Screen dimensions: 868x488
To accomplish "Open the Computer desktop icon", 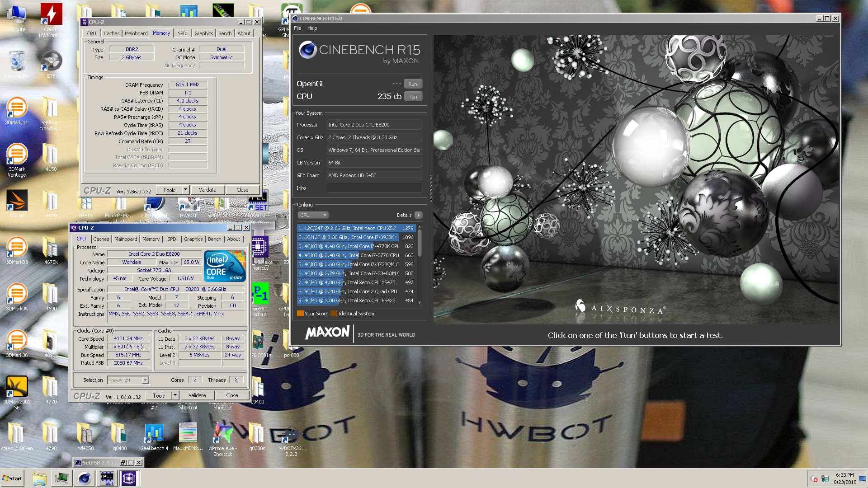I will [x=17, y=18].
